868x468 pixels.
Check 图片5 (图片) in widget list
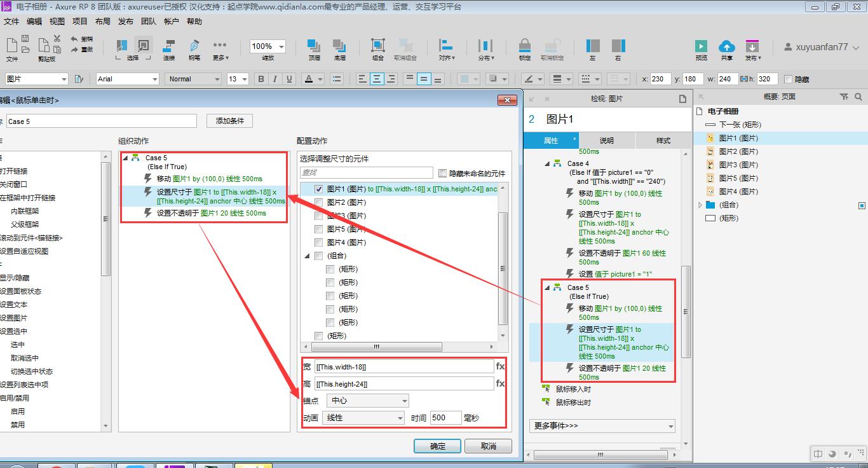click(x=319, y=229)
